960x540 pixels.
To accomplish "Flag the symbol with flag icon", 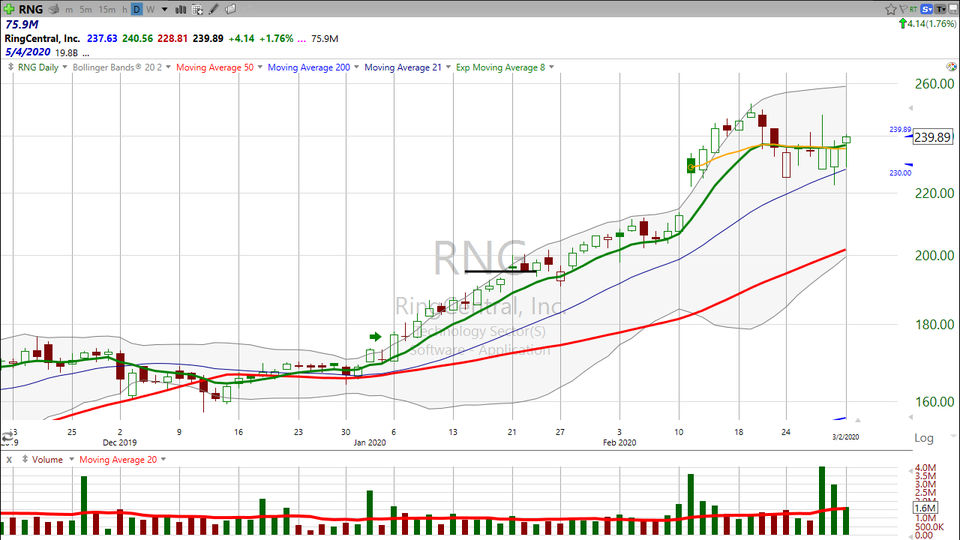I will 903,9.
